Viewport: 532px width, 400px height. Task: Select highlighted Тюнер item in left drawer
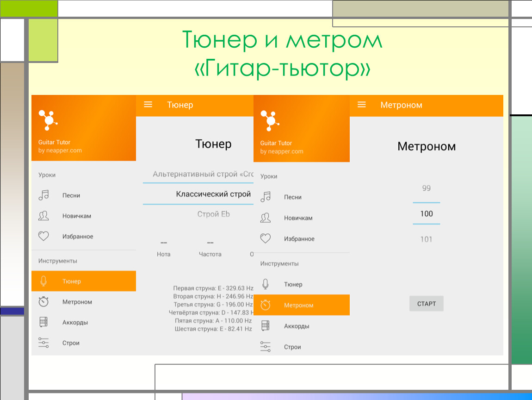coord(83,281)
